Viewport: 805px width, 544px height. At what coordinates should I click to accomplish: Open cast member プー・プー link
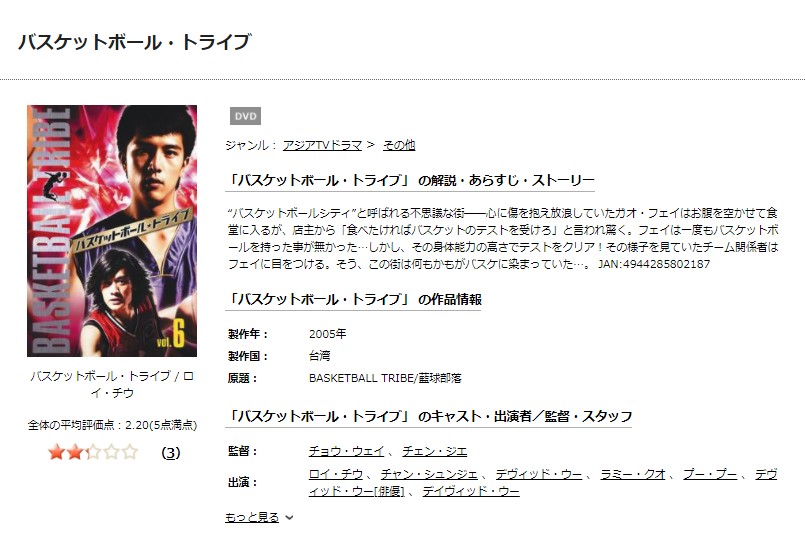coord(710,474)
